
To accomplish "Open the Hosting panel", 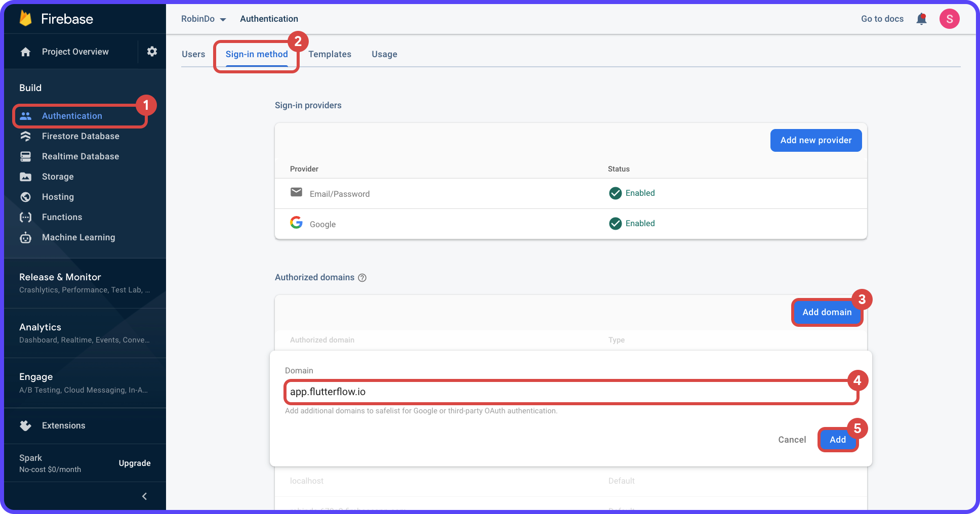I will (x=58, y=196).
